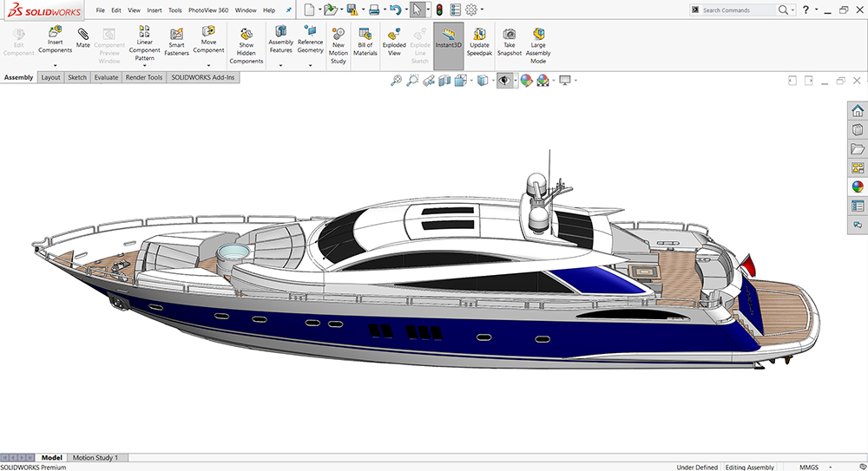The height and width of the screenshot is (471, 868).
Task: Click Rebuild traffic light icon
Action: (439, 10)
